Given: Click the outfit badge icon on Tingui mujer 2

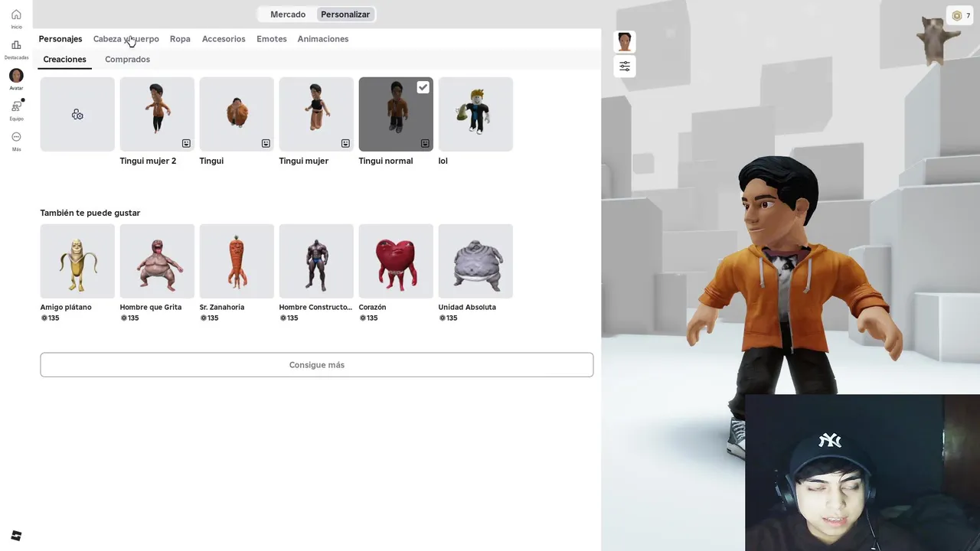Looking at the screenshot, I should point(186,143).
